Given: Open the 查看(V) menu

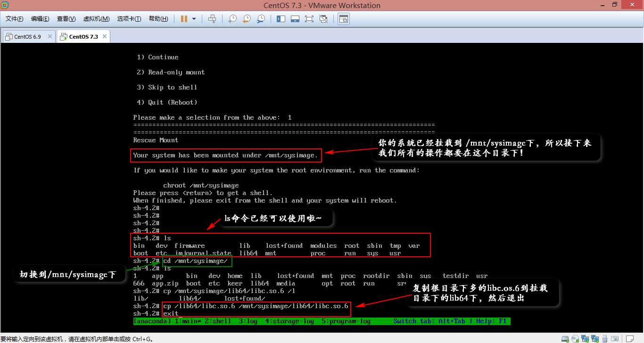Looking at the screenshot, I should coord(66,19).
